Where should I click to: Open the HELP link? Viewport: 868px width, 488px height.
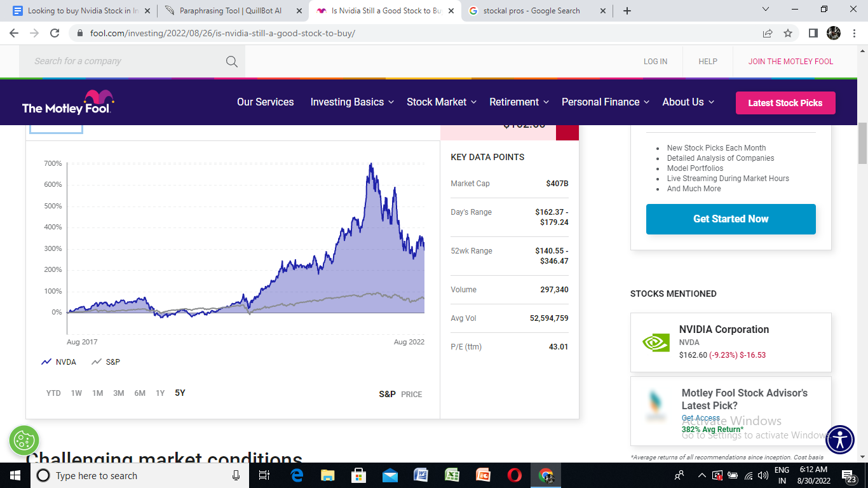[708, 62]
